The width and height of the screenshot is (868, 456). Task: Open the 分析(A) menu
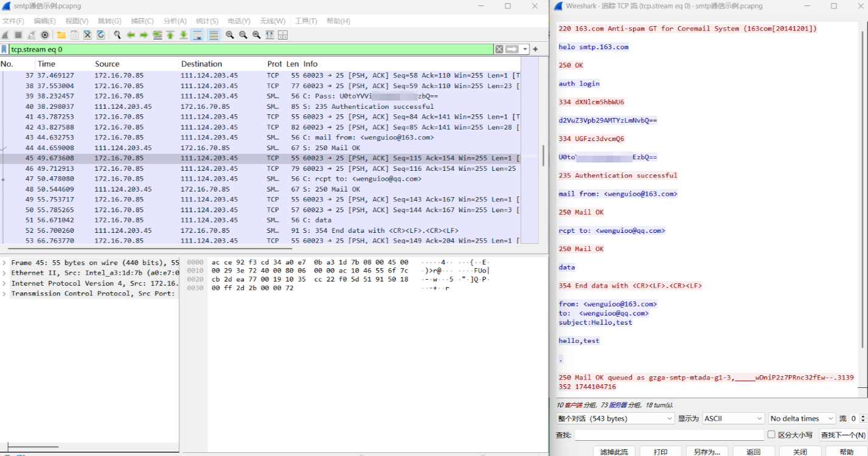[x=175, y=21]
